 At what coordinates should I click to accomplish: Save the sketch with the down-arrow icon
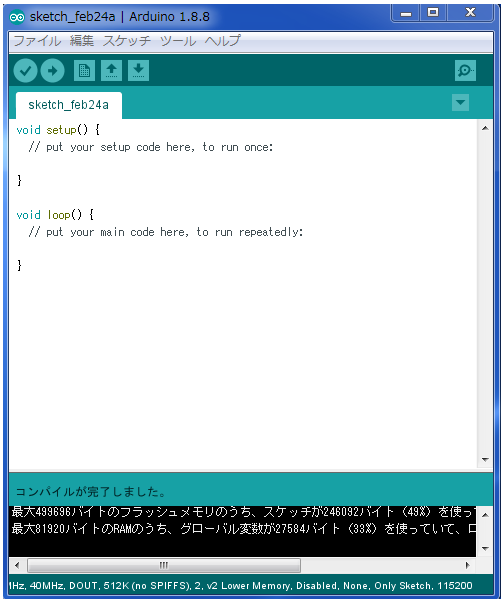pos(138,71)
